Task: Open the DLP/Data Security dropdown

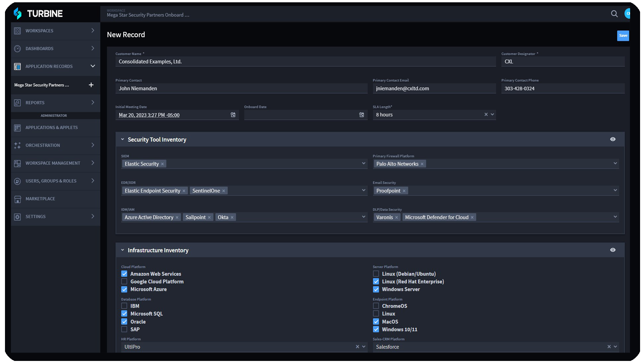Action: pos(615,216)
